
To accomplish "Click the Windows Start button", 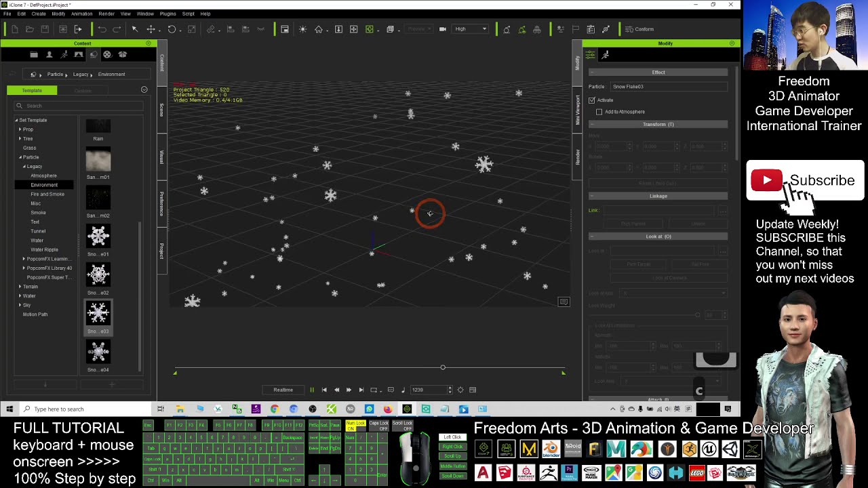I will pos(9,409).
